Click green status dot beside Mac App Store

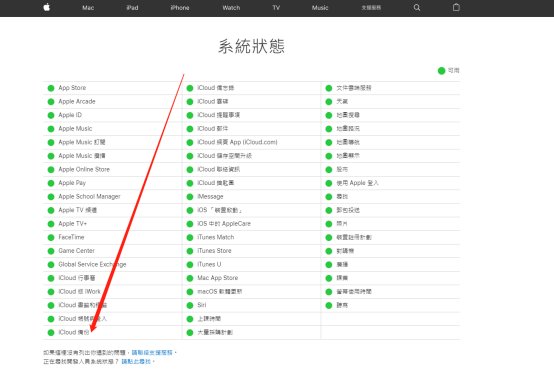tap(190, 278)
